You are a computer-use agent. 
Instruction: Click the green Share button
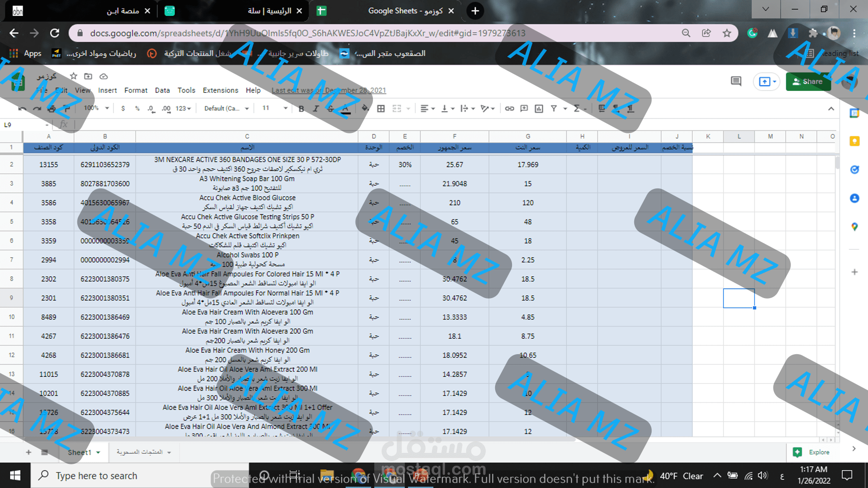tap(808, 82)
